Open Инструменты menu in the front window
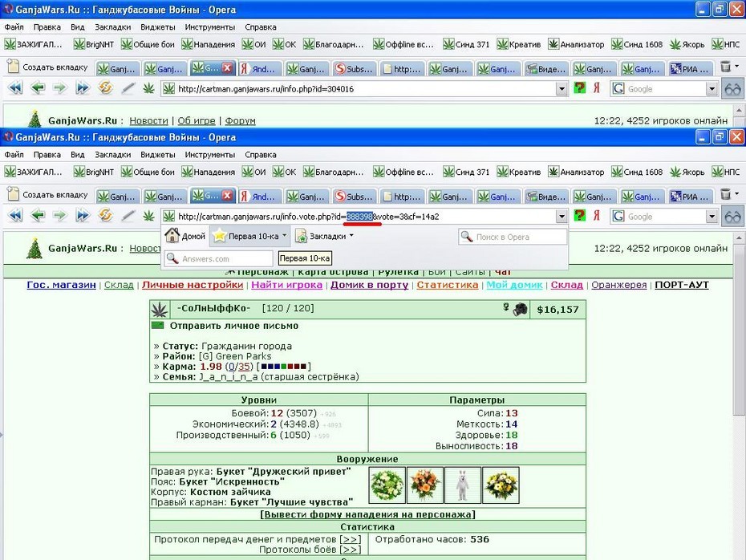 pyautogui.click(x=210, y=155)
